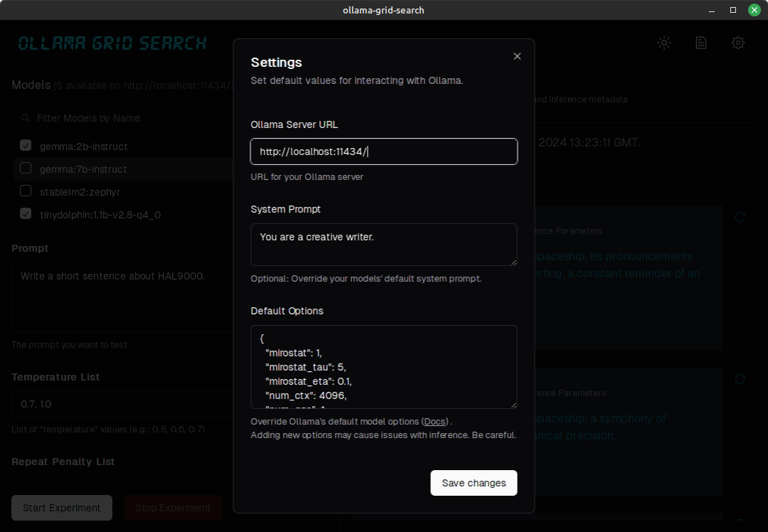Screen dimensions: 768x532
Task: Grab the System Prompt resize handle
Action: coord(514,262)
